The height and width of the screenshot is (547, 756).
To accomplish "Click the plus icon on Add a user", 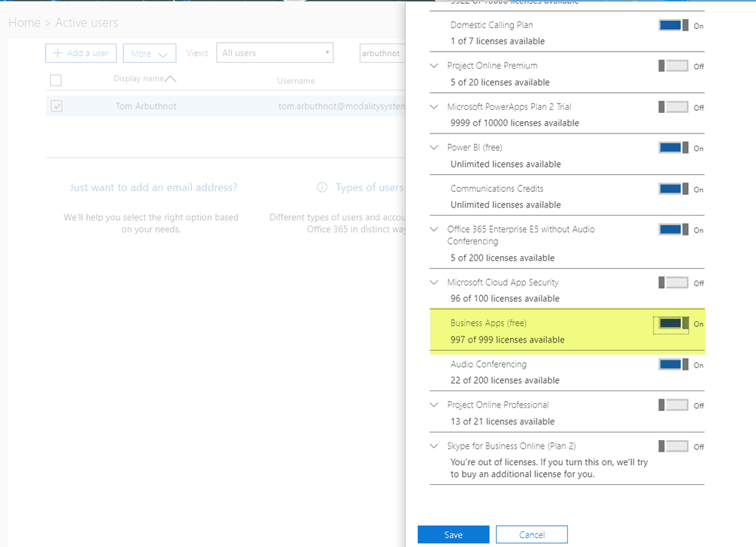I will pos(58,53).
